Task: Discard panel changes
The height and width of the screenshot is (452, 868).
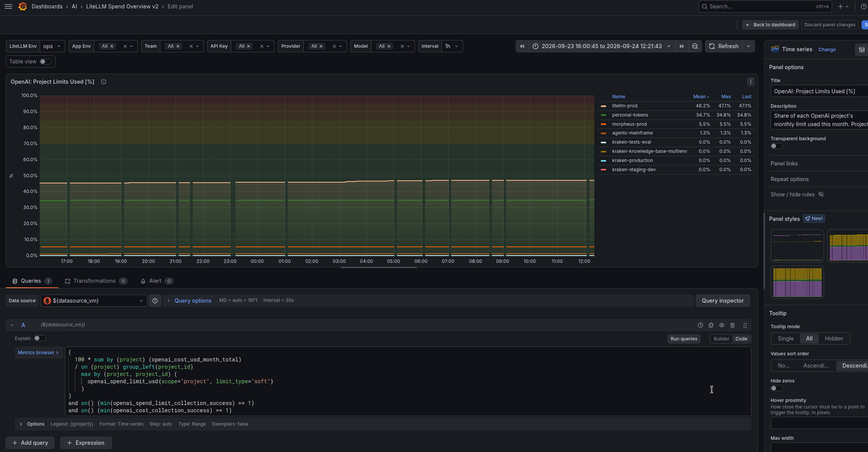Action: pos(830,25)
